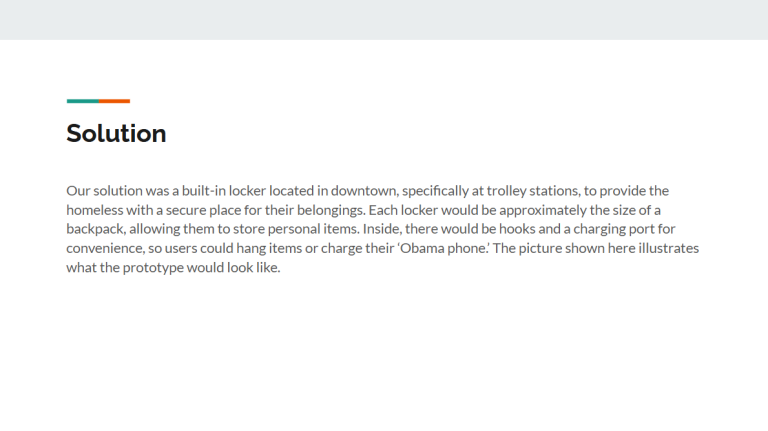This screenshot has width=768, height=431.
Task: Click the gray header band
Action: pos(384,20)
